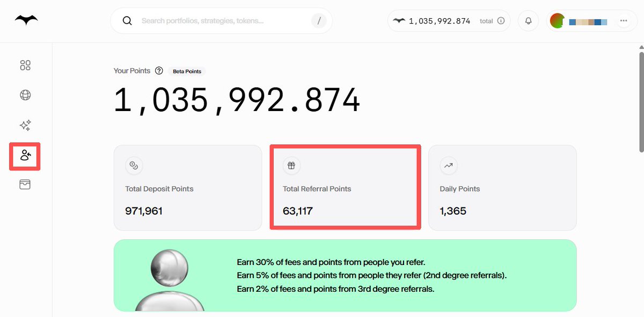The image size is (644, 317).
Task: Click the 1,365 daily points value
Action: coord(453,211)
